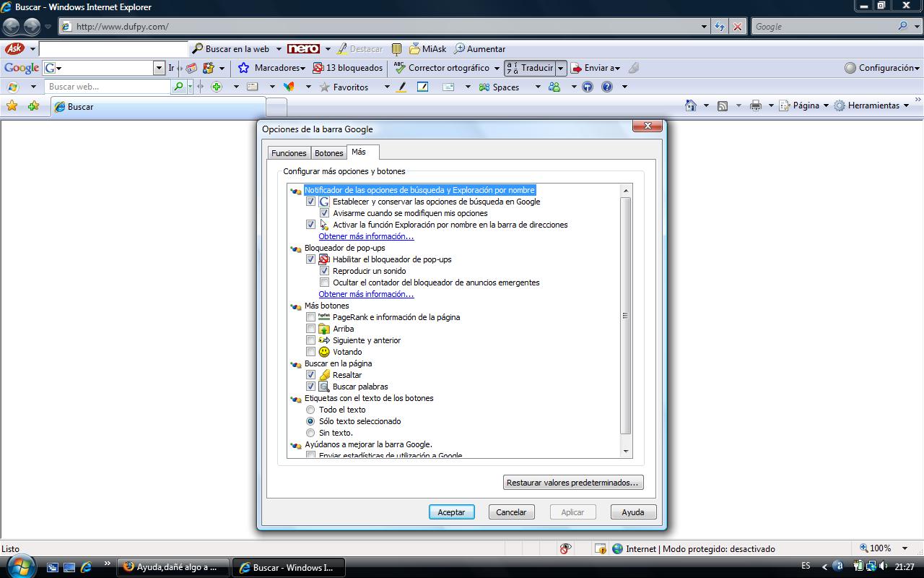Toggle Reproducir un sonido checkbox
Viewport: 924px width, 578px height.
pyautogui.click(x=325, y=271)
